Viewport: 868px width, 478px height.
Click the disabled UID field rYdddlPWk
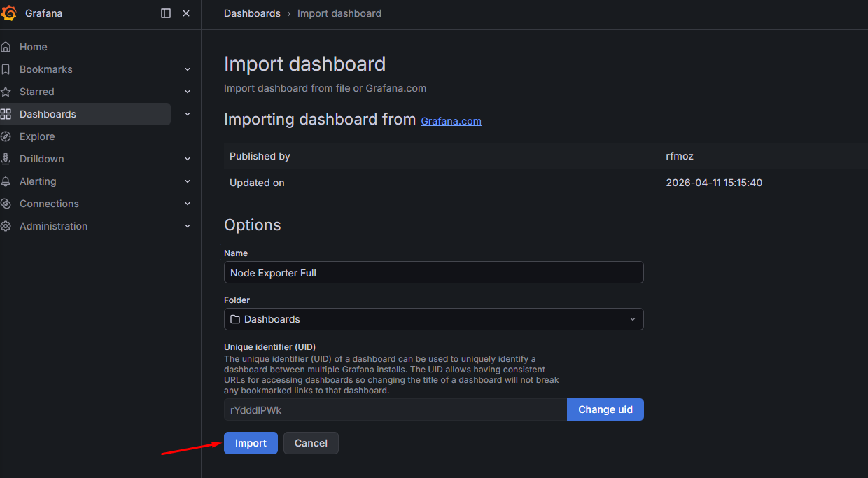click(395, 409)
